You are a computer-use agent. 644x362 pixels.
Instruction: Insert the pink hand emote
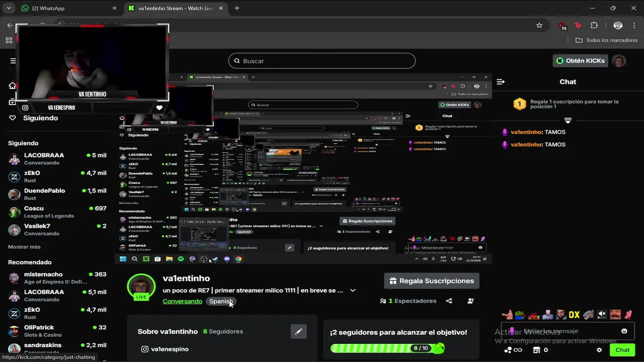pyautogui.click(x=628, y=315)
